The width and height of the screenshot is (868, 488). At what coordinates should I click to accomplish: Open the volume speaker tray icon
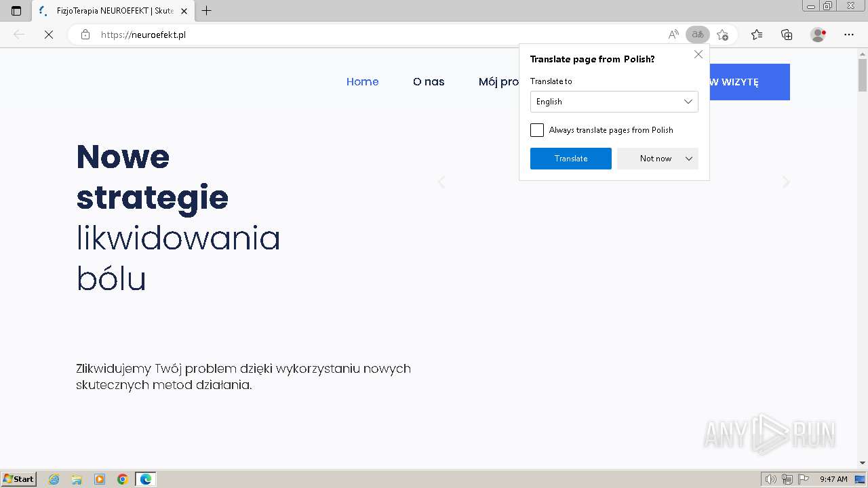click(x=771, y=479)
